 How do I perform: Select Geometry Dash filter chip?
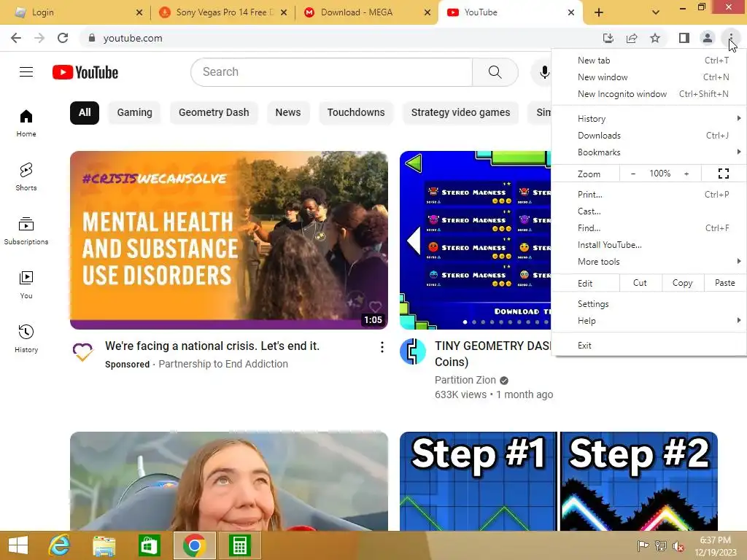[x=214, y=113]
